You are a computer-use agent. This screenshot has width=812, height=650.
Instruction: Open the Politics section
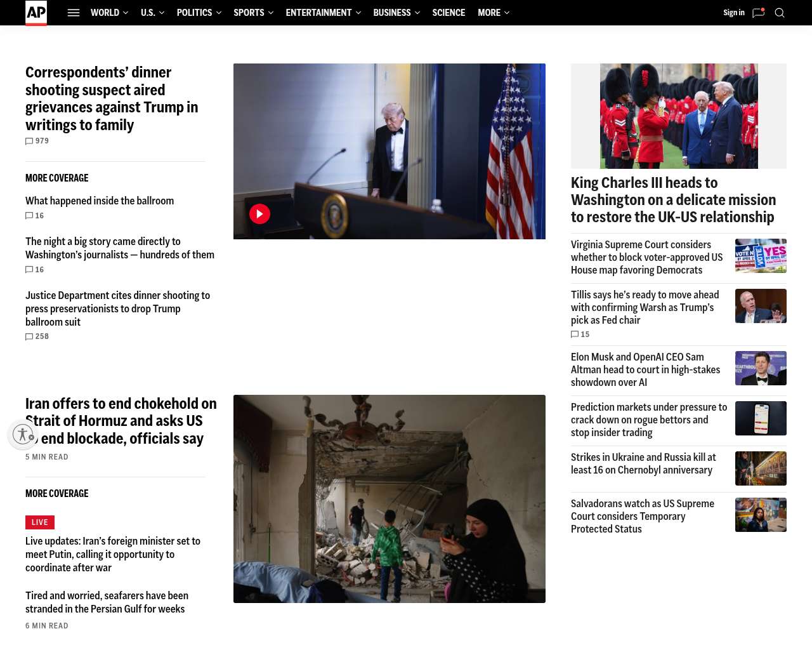[194, 13]
